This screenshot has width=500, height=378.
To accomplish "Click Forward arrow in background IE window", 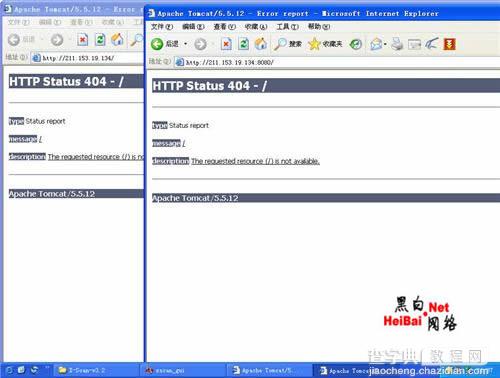I will tap(57, 40).
